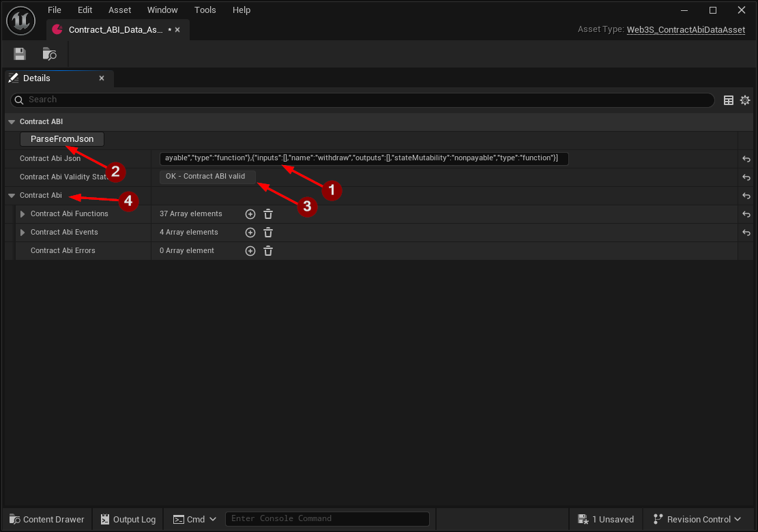Clear the Contract Abi Events array

pyautogui.click(x=267, y=232)
